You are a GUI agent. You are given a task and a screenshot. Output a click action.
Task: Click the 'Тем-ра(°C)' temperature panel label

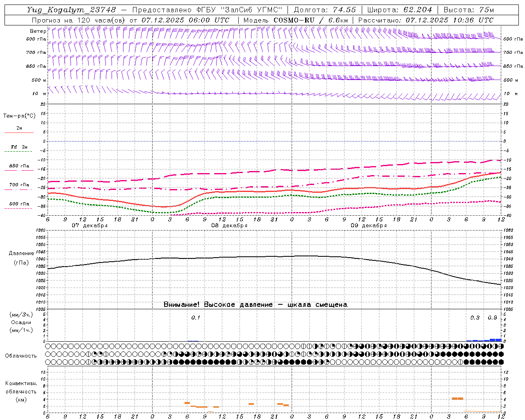(x=19, y=116)
